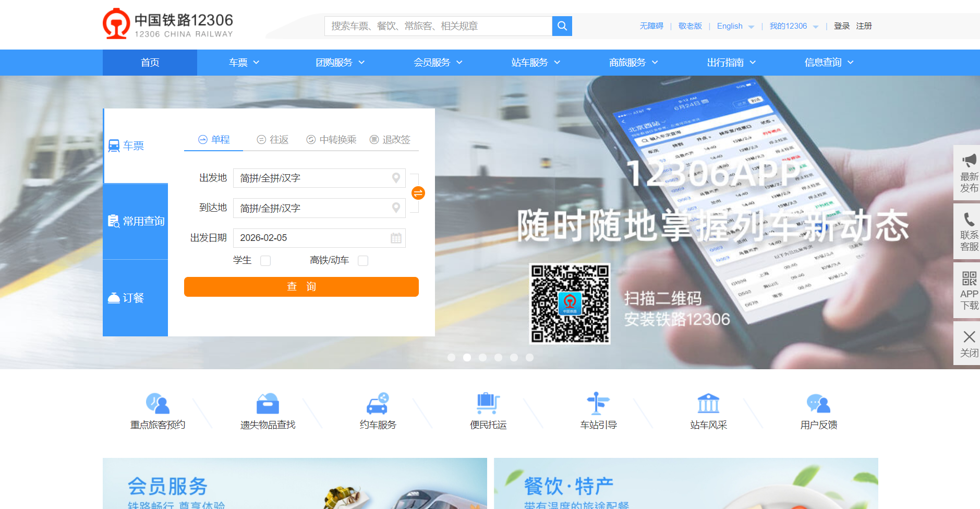Image resolution: width=980 pixels, height=509 pixels.
Task: Select the third banner carousel dot
Action: point(482,357)
